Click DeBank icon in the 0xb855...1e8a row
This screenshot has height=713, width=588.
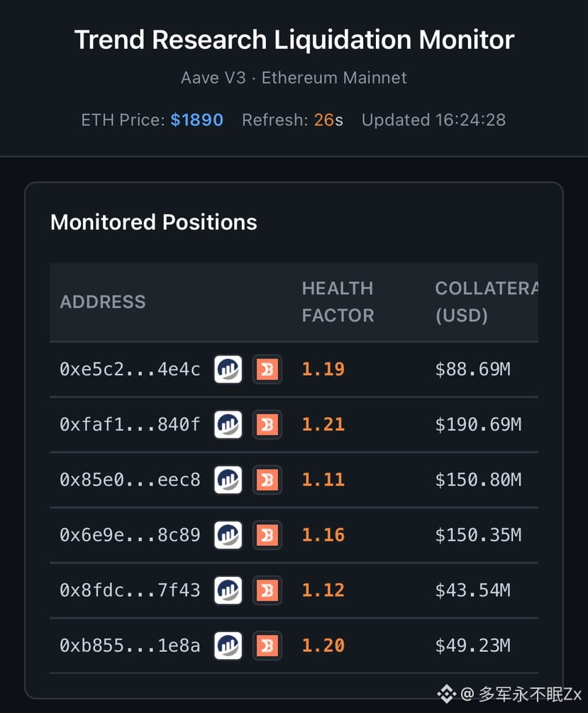(x=267, y=646)
